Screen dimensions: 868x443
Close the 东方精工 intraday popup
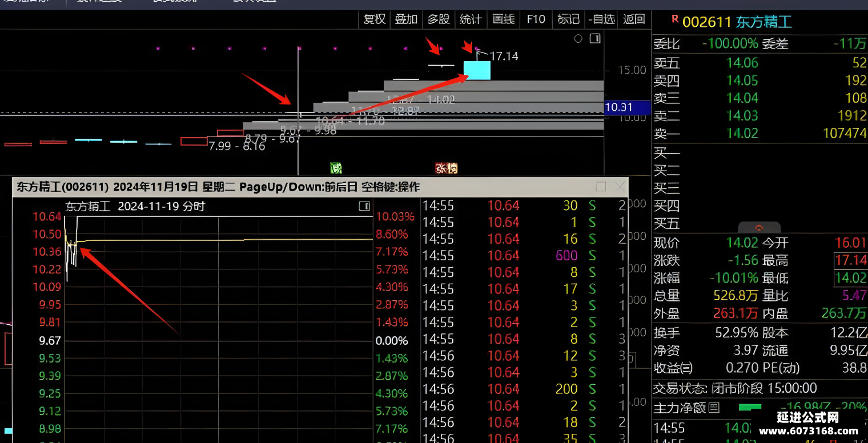coord(620,187)
